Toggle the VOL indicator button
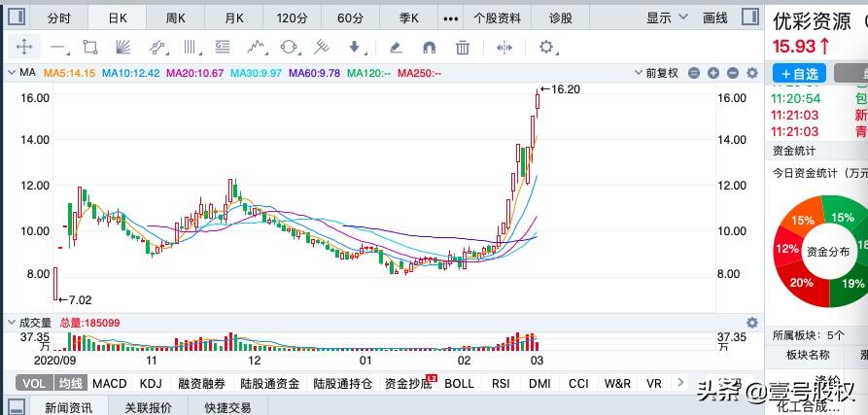868x415 pixels. [x=33, y=384]
